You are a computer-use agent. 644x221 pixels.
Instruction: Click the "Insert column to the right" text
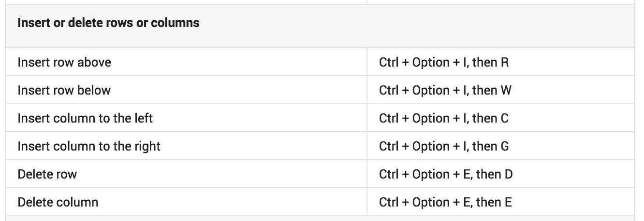tap(89, 146)
